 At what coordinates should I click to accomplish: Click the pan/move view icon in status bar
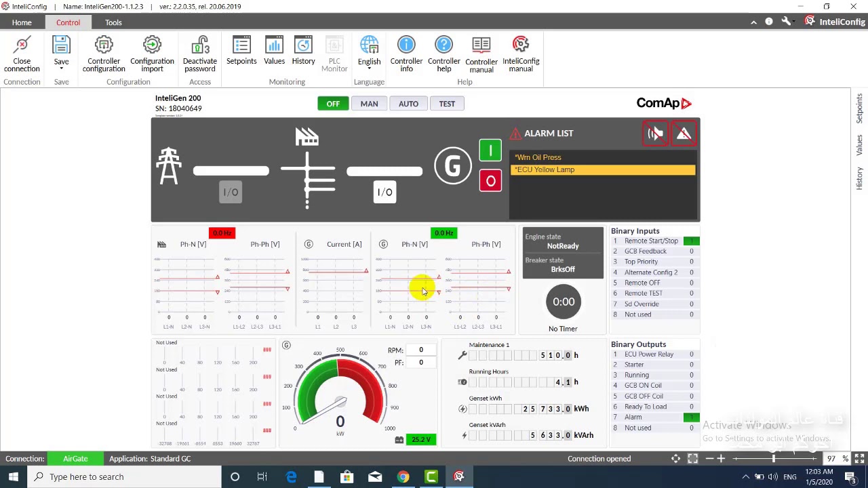click(675, 459)
